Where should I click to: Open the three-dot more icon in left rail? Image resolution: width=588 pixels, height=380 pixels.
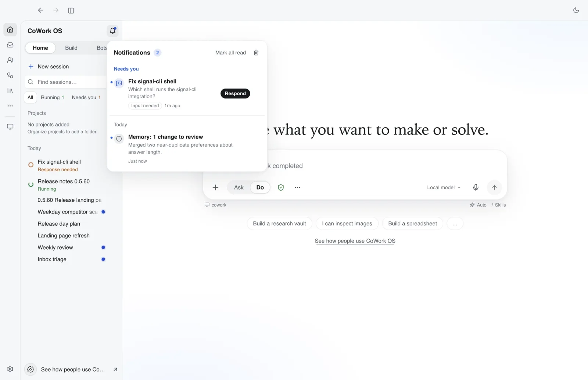[10, 106]
